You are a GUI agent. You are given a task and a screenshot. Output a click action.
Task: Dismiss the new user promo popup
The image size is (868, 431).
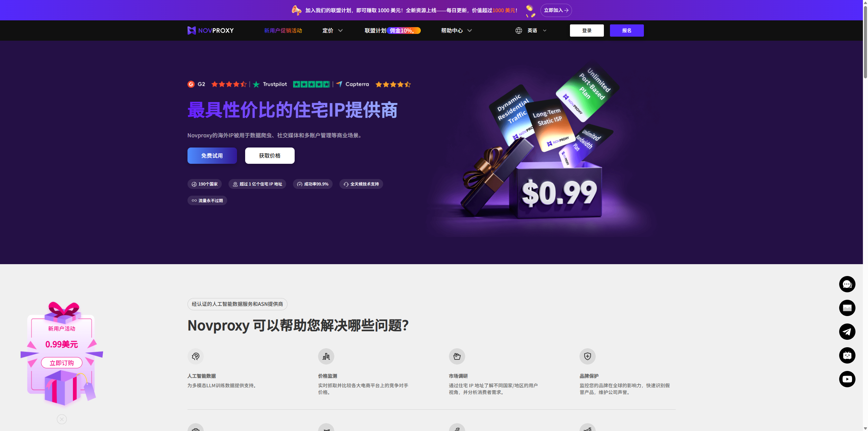(61, 419)
